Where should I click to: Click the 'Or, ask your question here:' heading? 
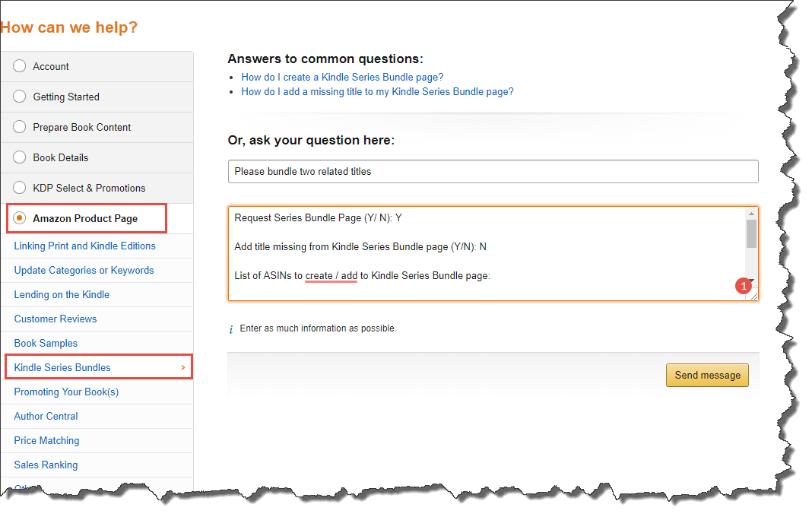point(311,141)
